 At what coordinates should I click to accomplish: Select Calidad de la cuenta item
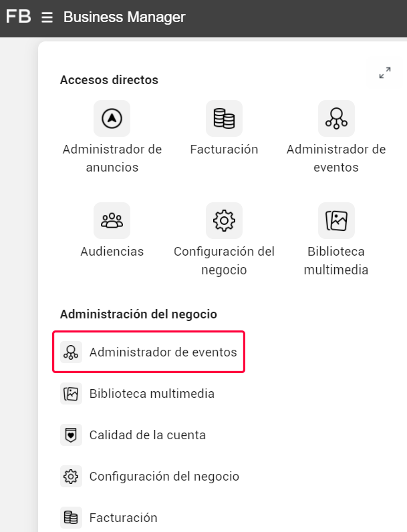coord(148,435)
